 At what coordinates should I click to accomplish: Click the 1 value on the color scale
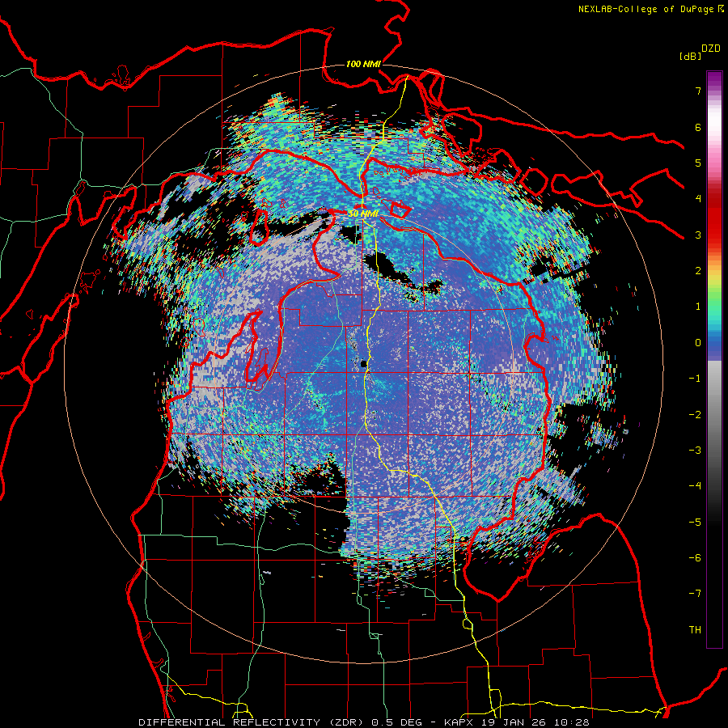coord(698,307)
